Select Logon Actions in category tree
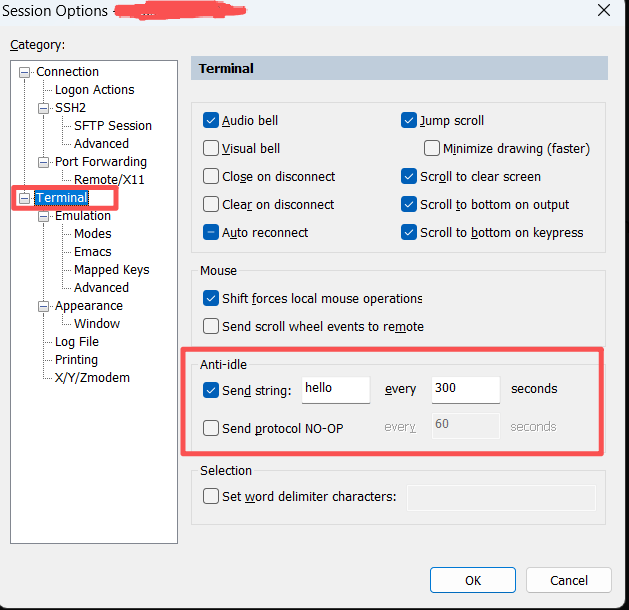 (x=94, y=90)
